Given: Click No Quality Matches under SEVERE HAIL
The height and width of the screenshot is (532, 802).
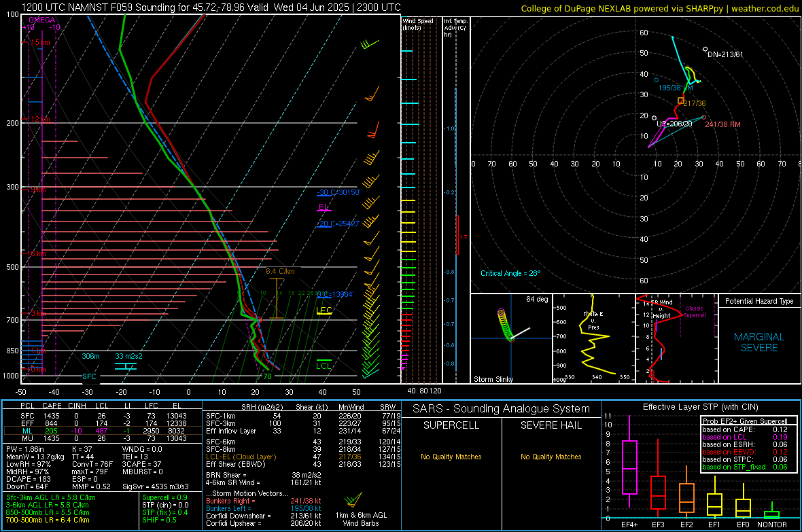Looking at the screenshot, I should [551, 457].
